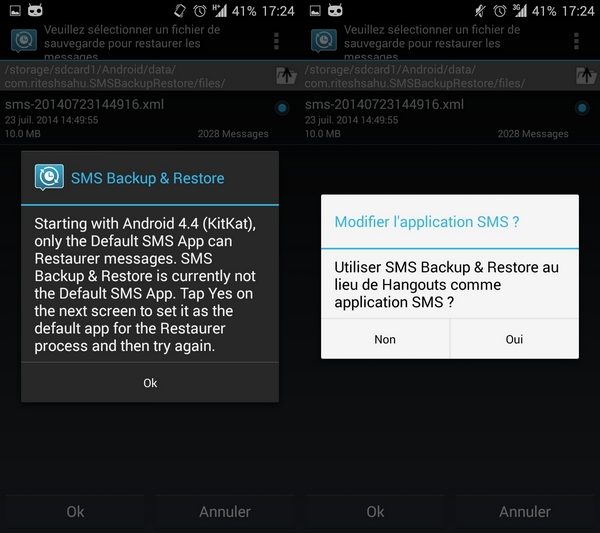This screenshot has height=533, width=600.
Task: Tap Annuler on right screen
Action: (x=525, y=512)
